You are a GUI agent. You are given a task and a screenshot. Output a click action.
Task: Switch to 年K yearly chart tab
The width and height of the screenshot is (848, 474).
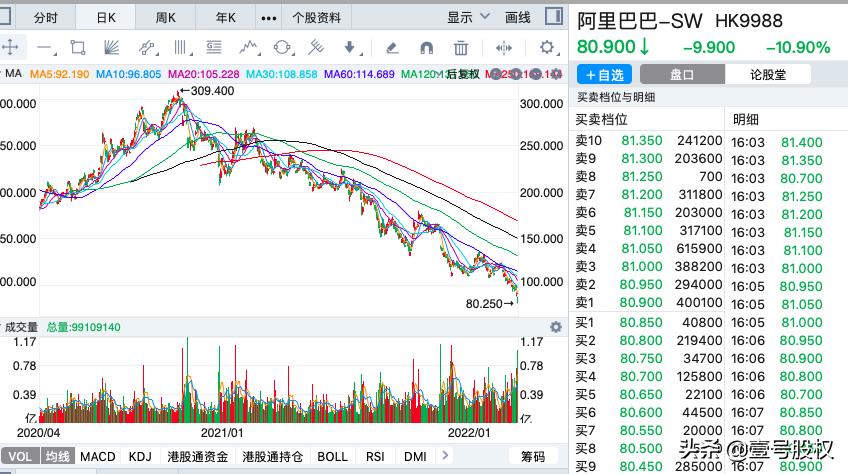[x=226, y=18]
